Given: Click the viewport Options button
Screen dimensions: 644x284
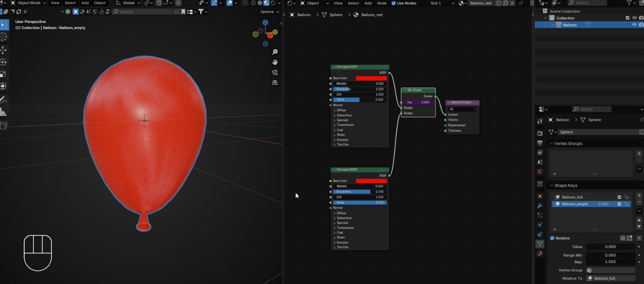Looking at the screenshot, I should [269, 12].
